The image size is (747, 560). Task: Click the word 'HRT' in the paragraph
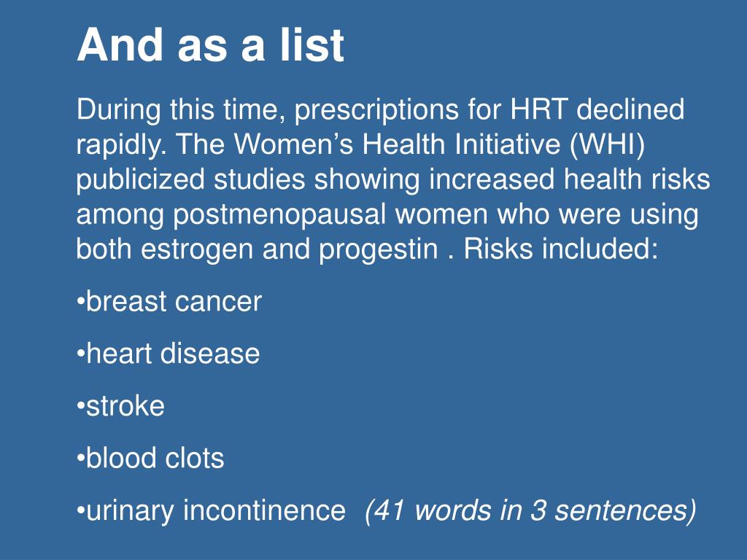tap(538, 109)
